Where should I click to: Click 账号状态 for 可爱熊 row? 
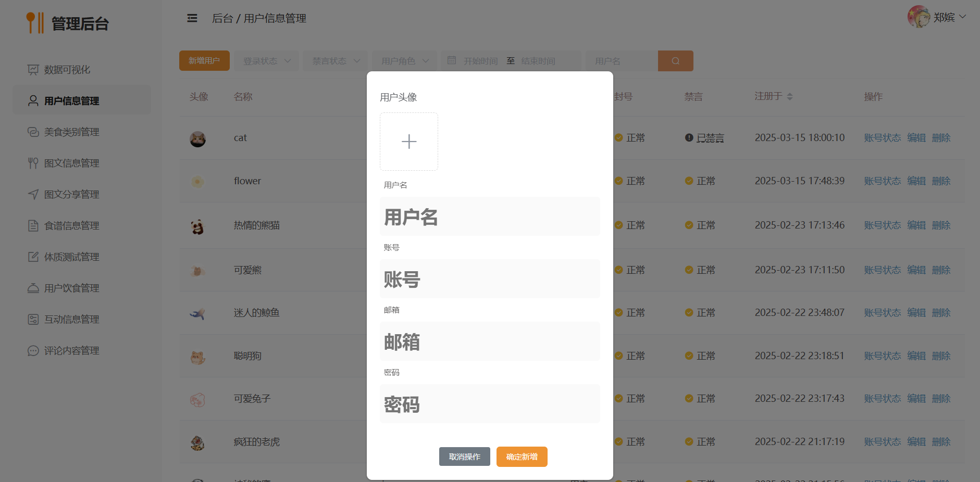pos(883,270)
